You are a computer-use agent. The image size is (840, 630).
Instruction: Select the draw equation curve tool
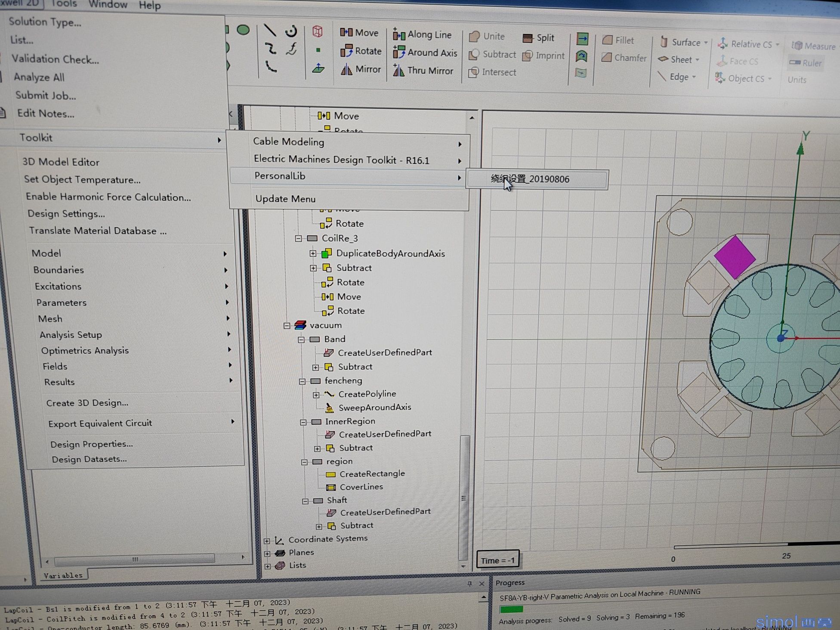pyautogui.click(x=292, y=49)
